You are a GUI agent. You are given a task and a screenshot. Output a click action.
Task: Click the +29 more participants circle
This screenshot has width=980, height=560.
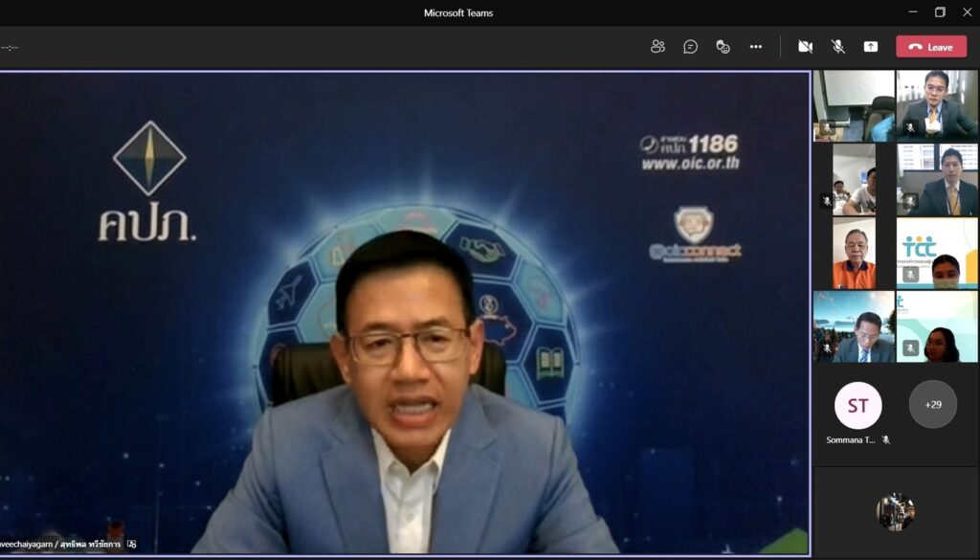(932, 405)
